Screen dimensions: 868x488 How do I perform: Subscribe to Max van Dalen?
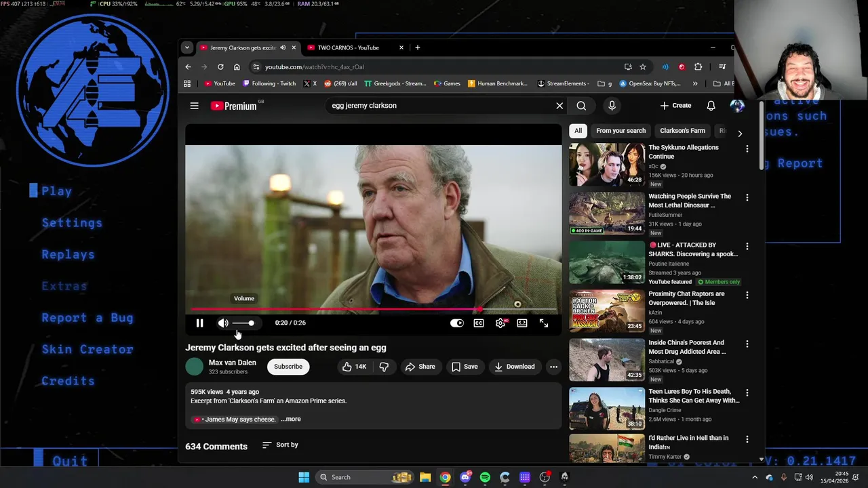click(x=288, y=367)
